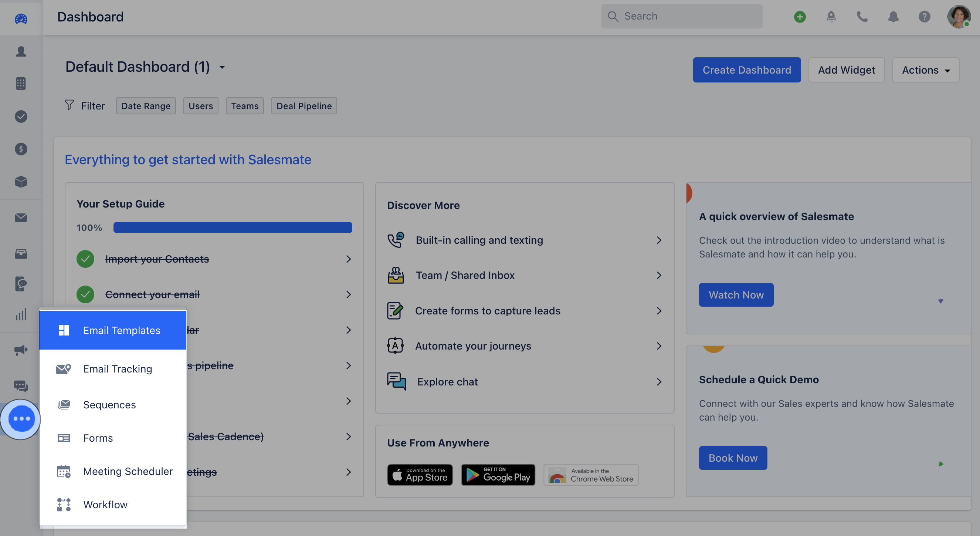Click the Add Widget button
This screenshot has width=980, height=536.
pos(846,70)
